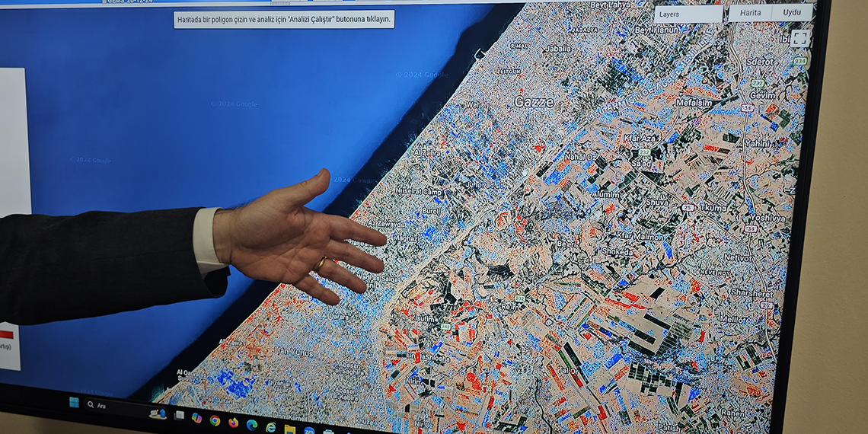Toggle fullscreen map view
Viewport: 868px width, 434px height.
[799, 38]
